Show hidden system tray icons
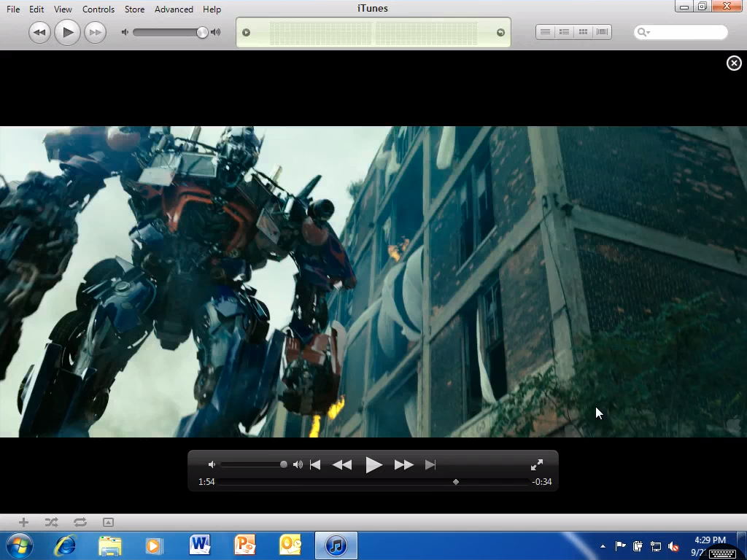 click(x=603, y=546)
